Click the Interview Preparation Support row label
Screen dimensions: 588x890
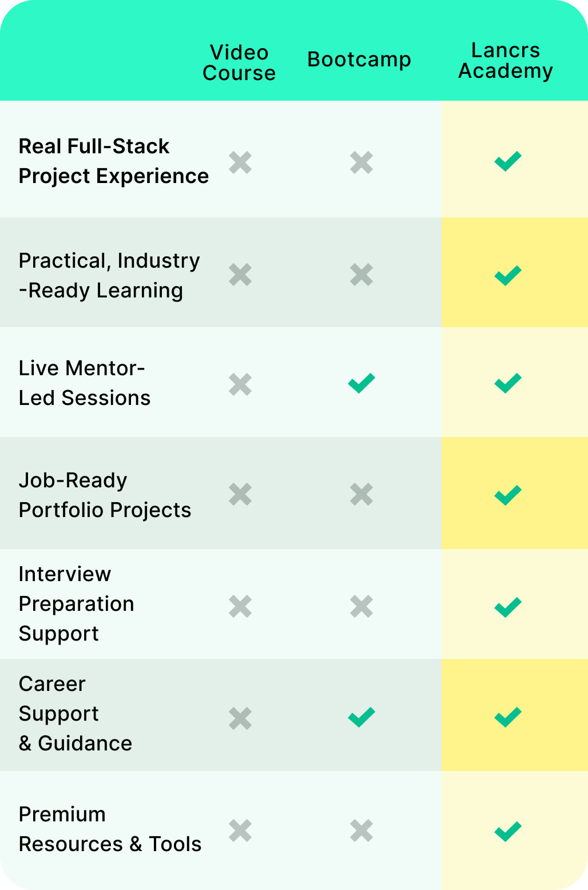click(x=76, y=604)
